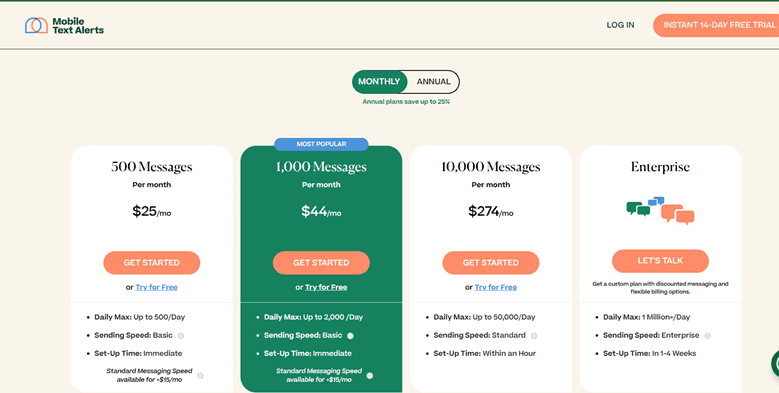Open the Sending Speed info icon under 10,000 Messages
Screen dimensions: 779x393
click(x=534, y=336)
